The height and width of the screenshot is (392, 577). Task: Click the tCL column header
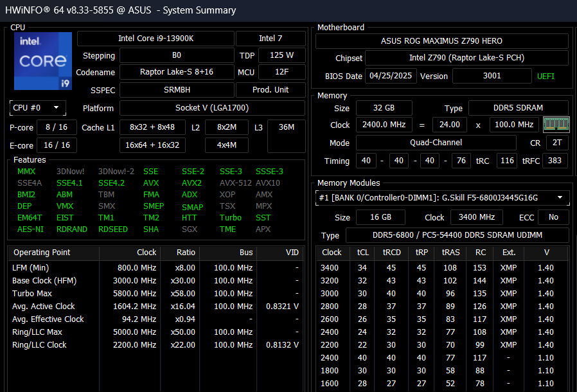coord(363,253)
